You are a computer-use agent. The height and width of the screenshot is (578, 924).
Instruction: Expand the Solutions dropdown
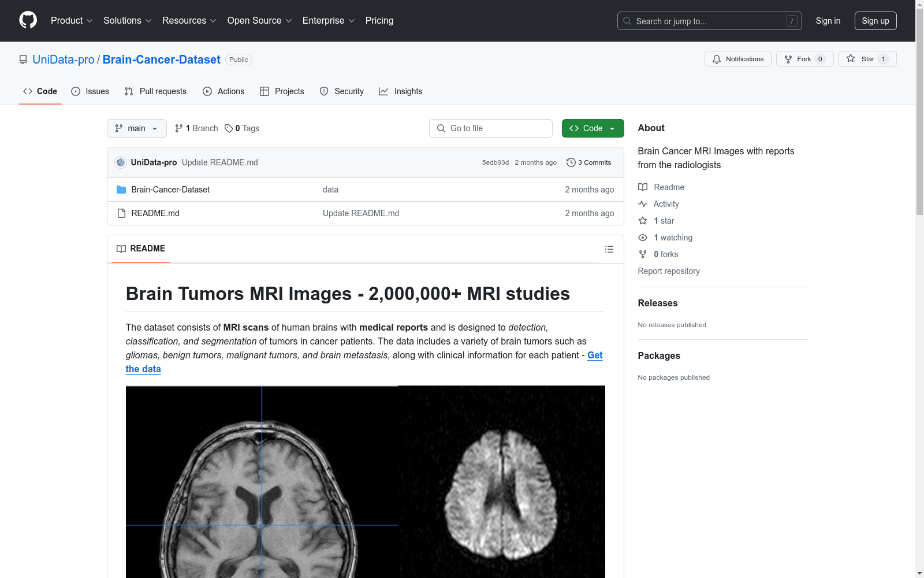click(x=128, y=21)
